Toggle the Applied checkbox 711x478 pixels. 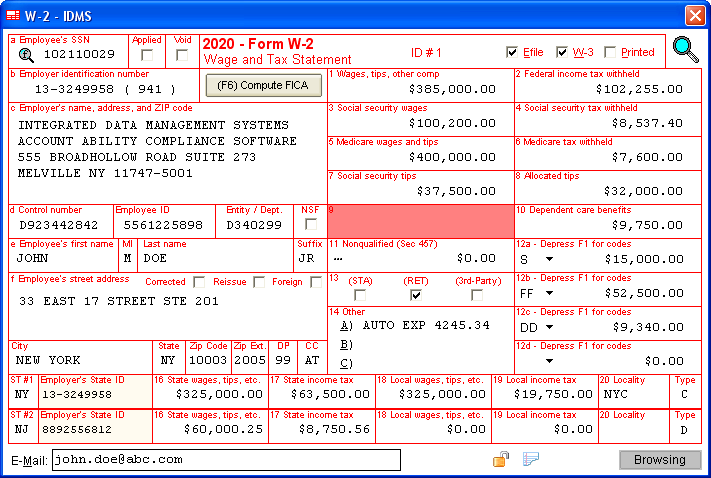[x=147, y=55]
